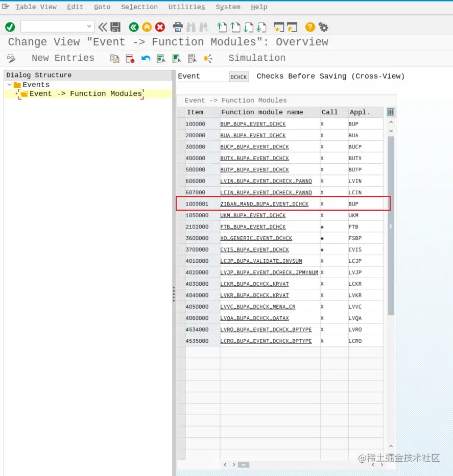Click the scroll up arrow beside table
453x476 pixels.
[x=391, y=122]
